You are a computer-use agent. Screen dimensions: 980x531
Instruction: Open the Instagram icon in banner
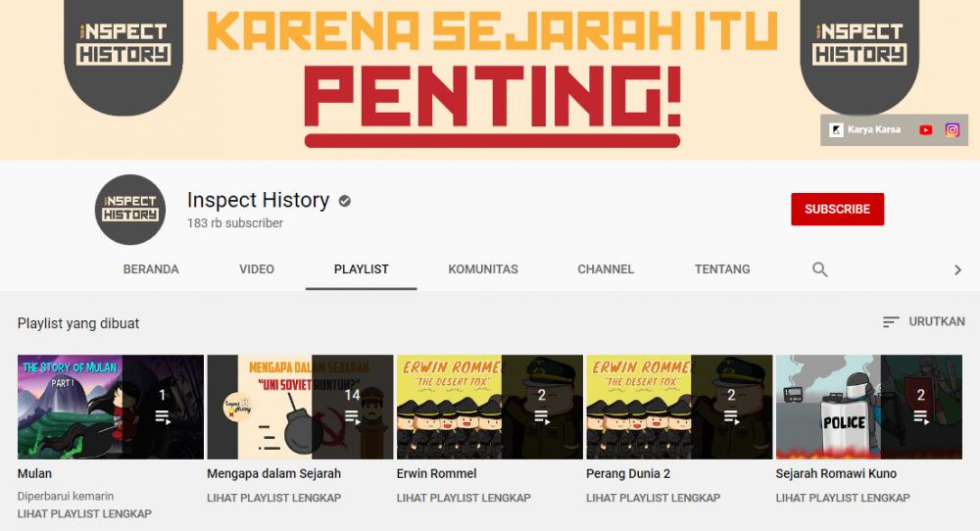(x=952, y=130)
